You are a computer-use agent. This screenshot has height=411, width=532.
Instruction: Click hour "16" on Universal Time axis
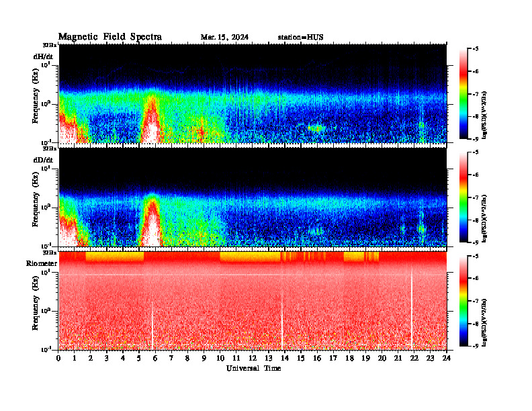point(317,359)
